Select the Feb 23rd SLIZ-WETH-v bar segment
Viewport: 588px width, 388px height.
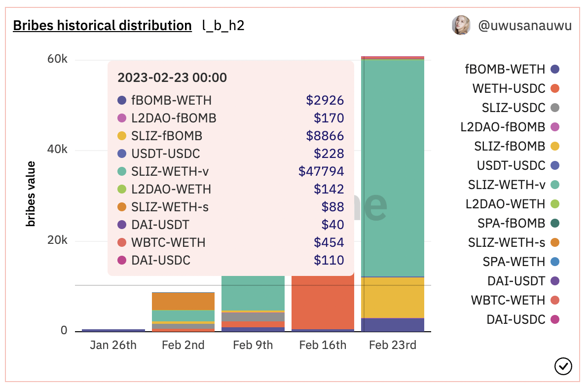coord(393,168)
